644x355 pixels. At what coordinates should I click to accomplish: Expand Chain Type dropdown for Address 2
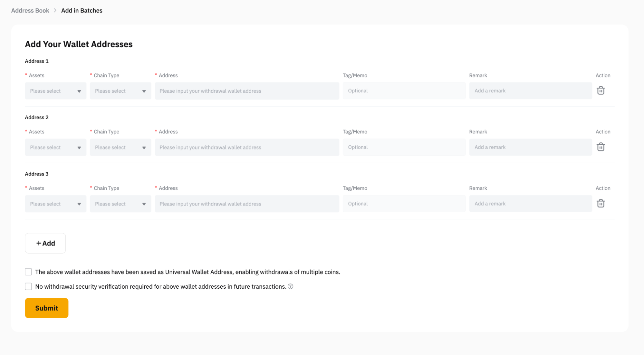pyautogui.click(x=120, y=147)
